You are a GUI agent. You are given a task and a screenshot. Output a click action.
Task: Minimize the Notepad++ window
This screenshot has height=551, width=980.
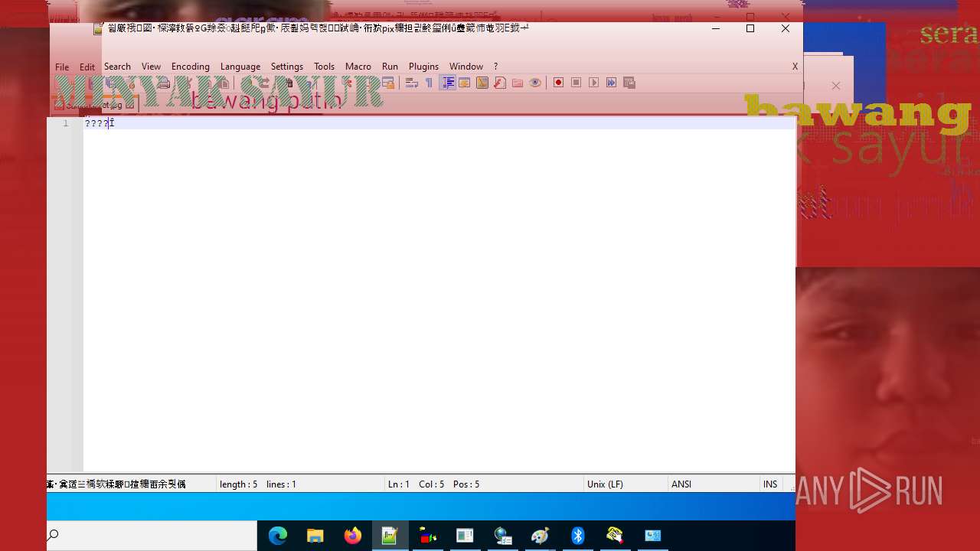(x=716, y=28)
